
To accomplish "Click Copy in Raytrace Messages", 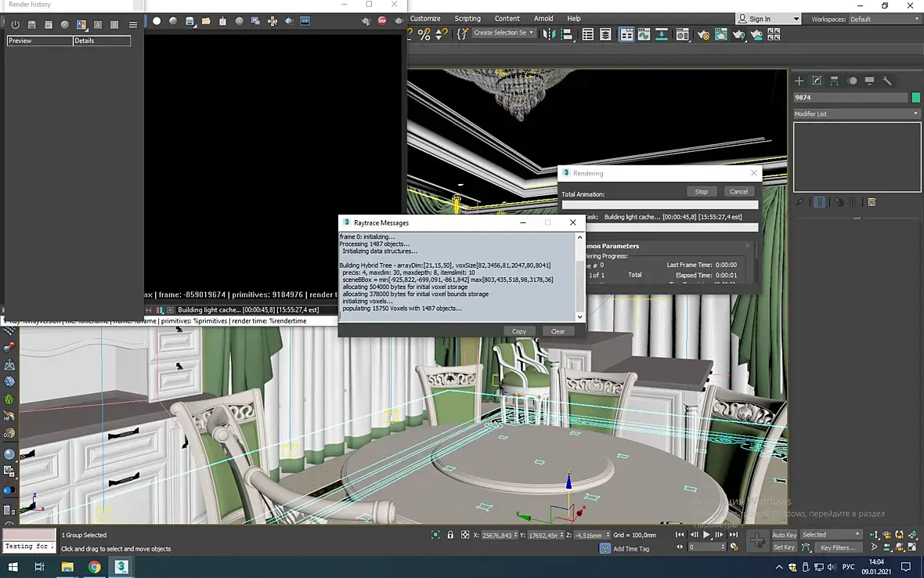I will tap(519, 331).
